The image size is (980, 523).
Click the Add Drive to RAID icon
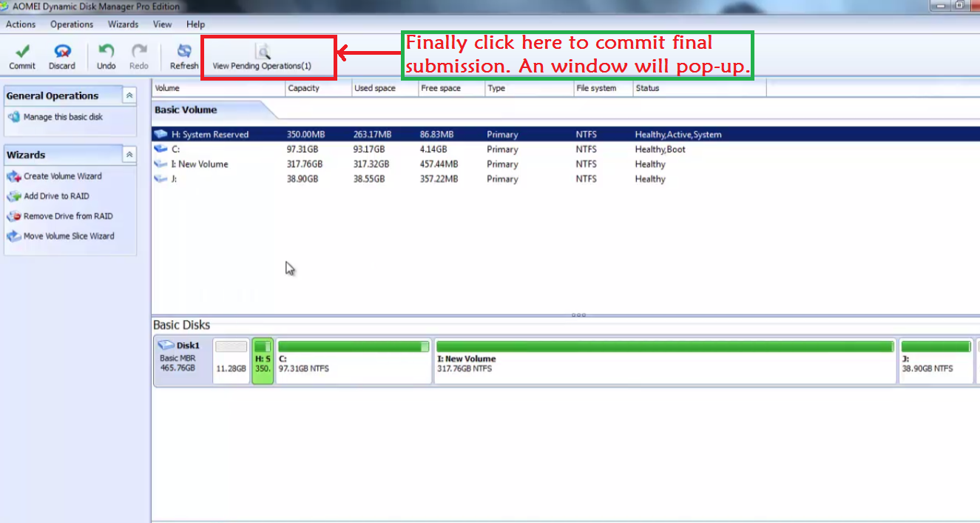13,196
